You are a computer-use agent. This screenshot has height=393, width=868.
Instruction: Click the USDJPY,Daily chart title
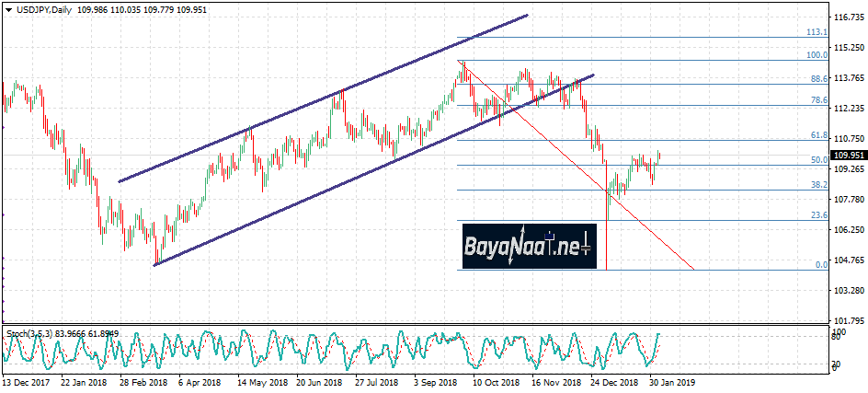pyautogui.click(x=43, y=8)
